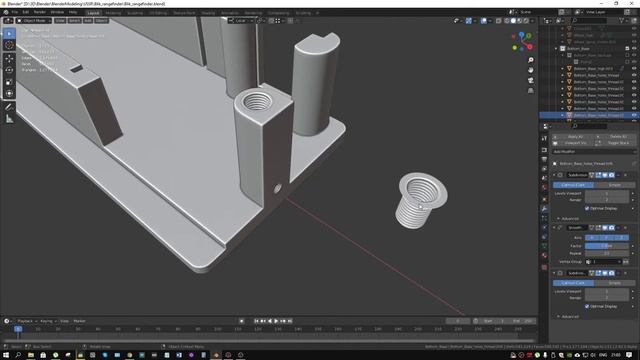Click the outliner search field
640x360 pixels.
(x=589, y=20)
